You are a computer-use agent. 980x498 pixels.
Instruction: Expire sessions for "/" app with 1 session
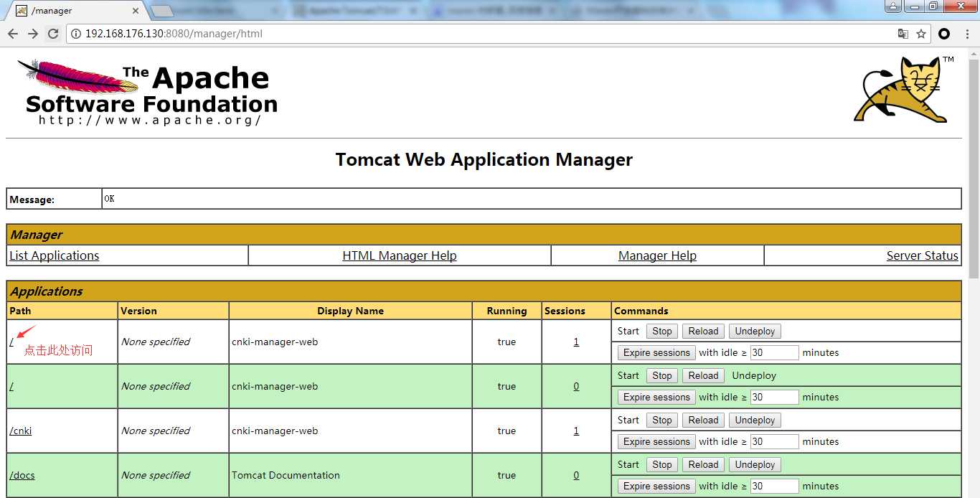click(x=656, y=352)
